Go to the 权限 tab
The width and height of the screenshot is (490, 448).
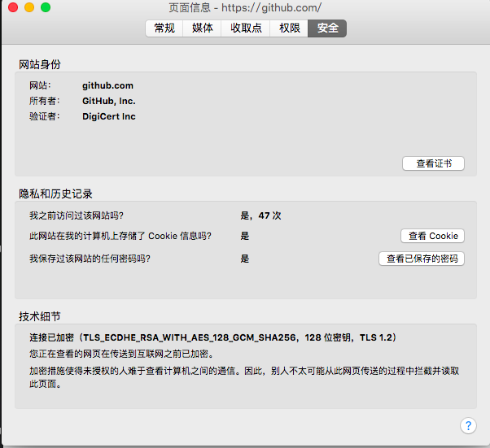[x=289, y=28]
